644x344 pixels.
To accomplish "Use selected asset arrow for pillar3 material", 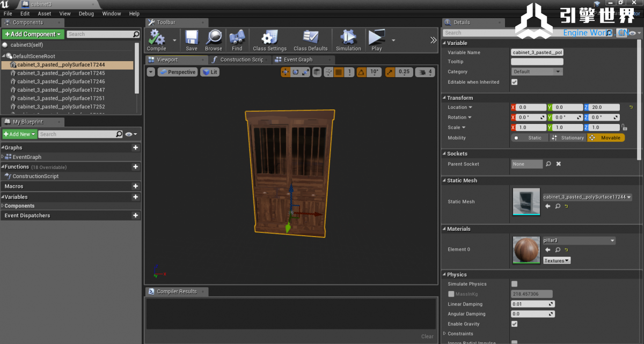I will tap(548, 250).
